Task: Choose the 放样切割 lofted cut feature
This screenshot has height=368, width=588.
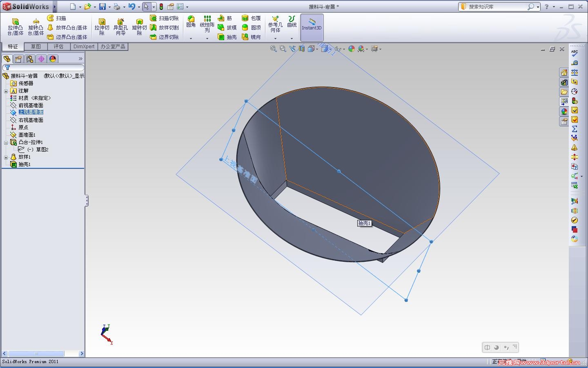Action: pyautogui.click(x=165, y=27)
